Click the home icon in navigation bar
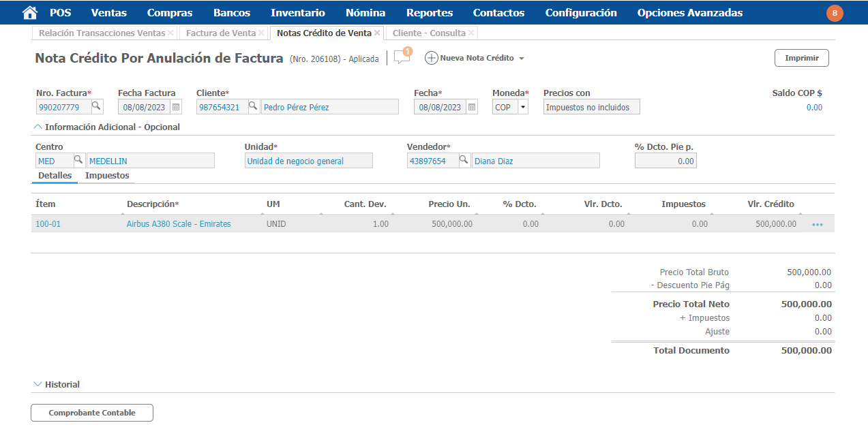This screenshot has height=440, width=868. tap(29, 13)
